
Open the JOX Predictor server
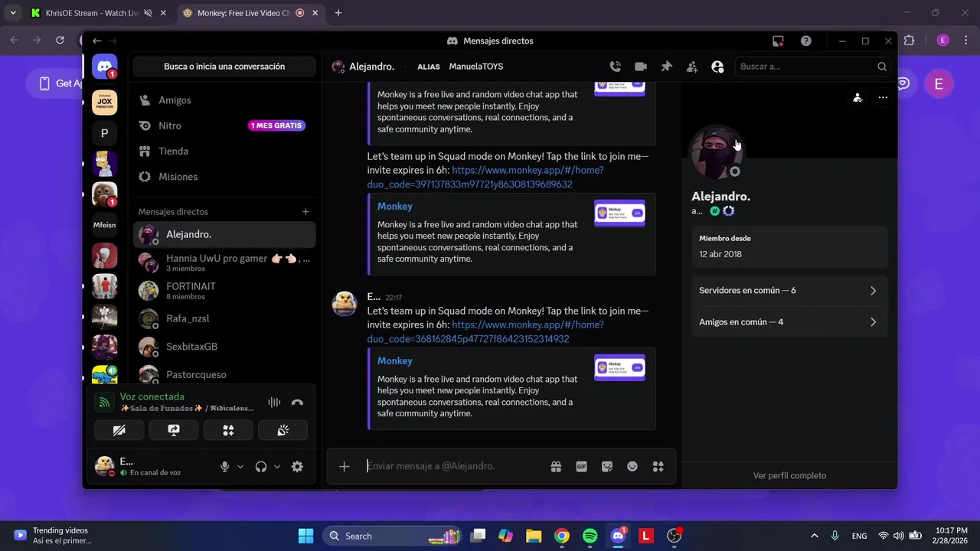point(105,102)
